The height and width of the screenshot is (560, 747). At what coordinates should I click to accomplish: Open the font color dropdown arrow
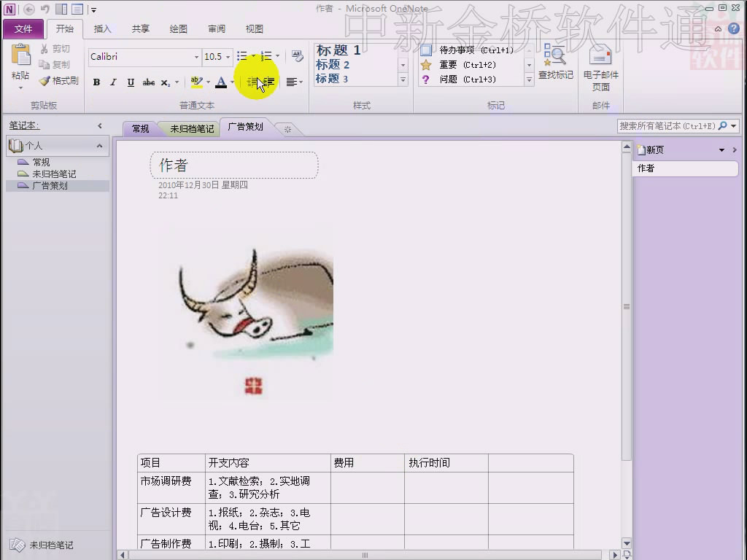click(x=233, y=82)
